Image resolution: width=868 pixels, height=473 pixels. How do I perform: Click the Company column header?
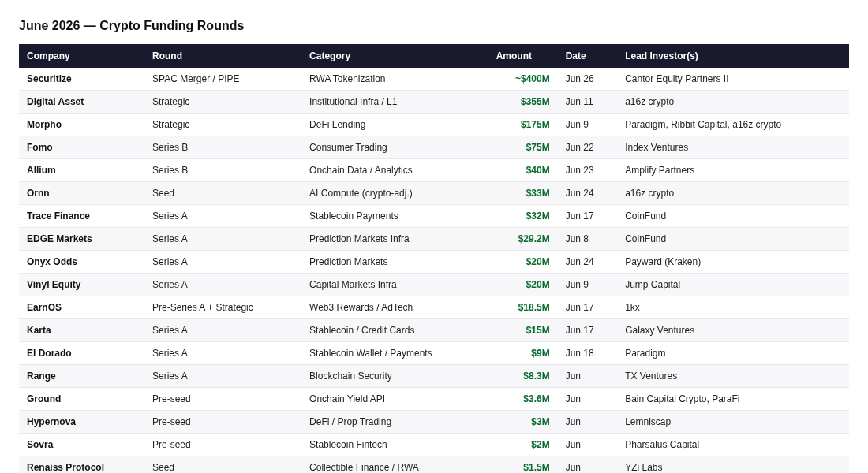(x=48, y=56)
